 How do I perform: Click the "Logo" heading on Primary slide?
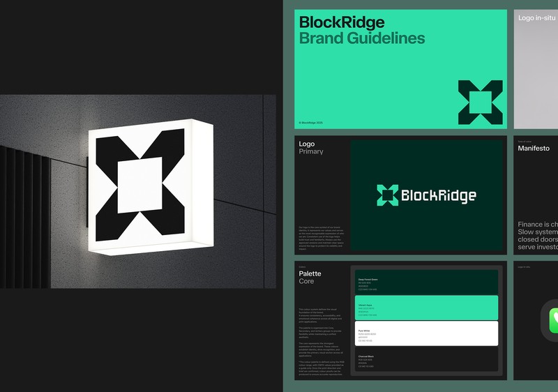click(307, 144)
